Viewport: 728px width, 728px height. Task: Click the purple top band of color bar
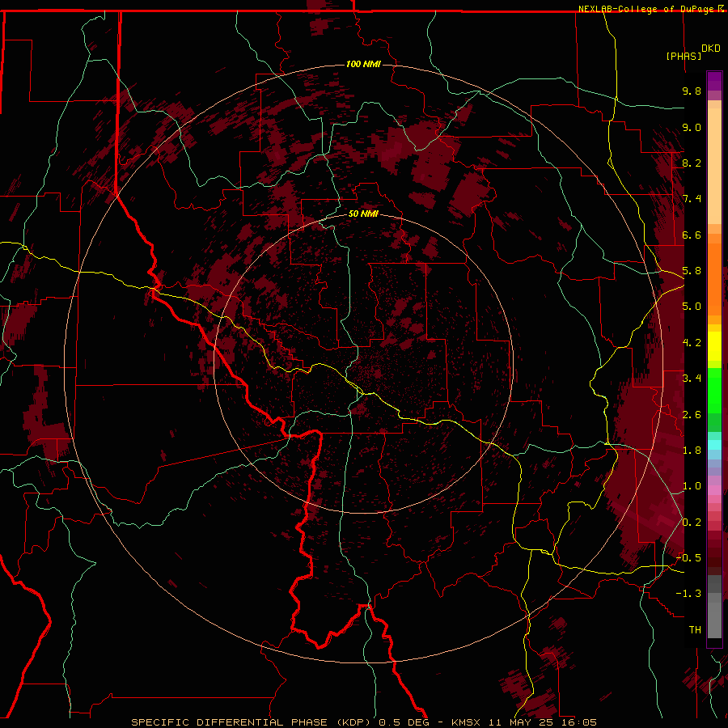tap(714, 81)
